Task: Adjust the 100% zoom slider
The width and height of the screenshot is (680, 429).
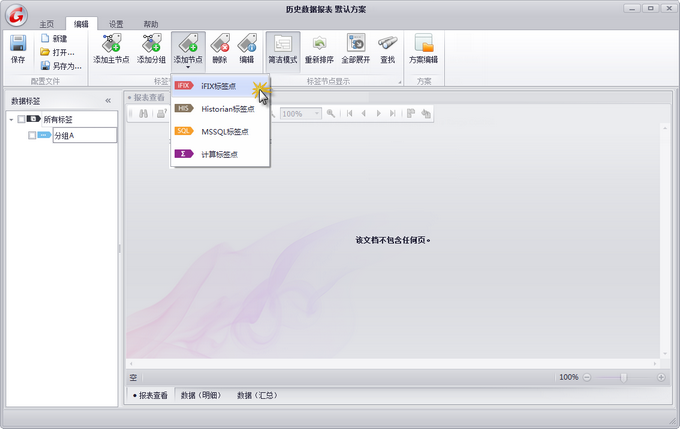Action: click(624, 377)
